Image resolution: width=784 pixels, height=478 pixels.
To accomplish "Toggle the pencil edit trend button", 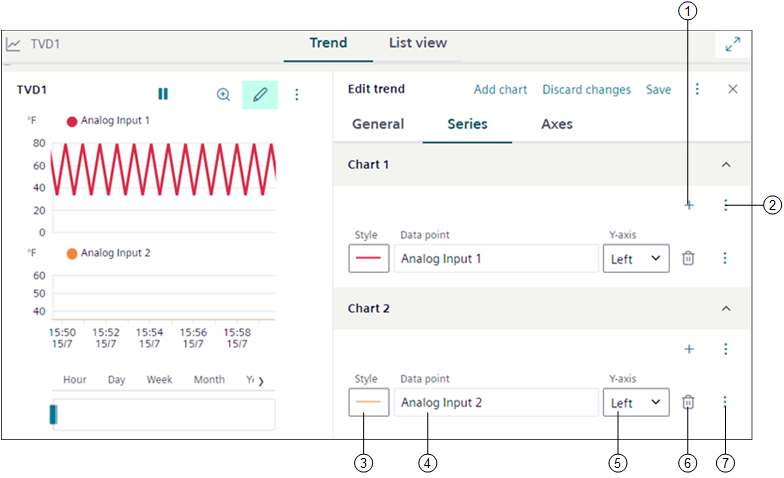I will [x=260, y=94].
